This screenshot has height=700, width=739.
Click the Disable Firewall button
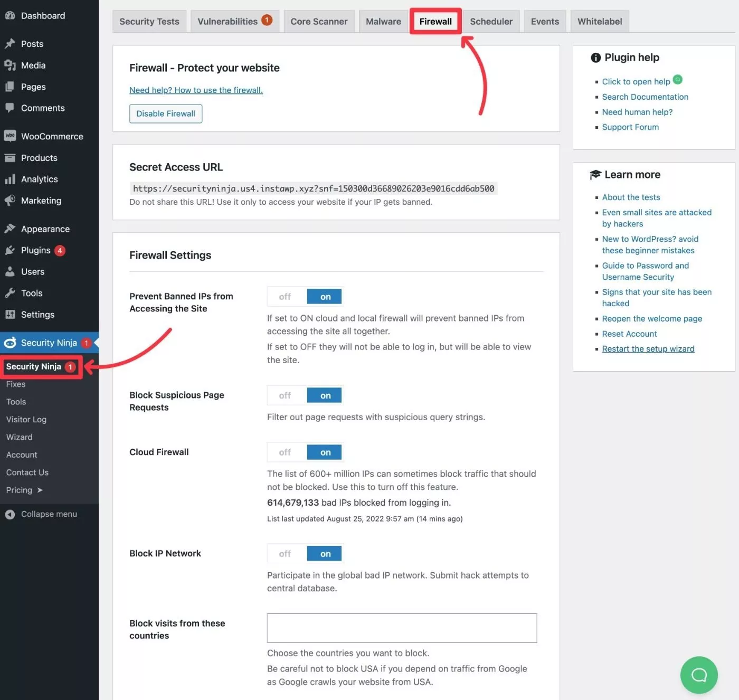(x=166, y=113)
